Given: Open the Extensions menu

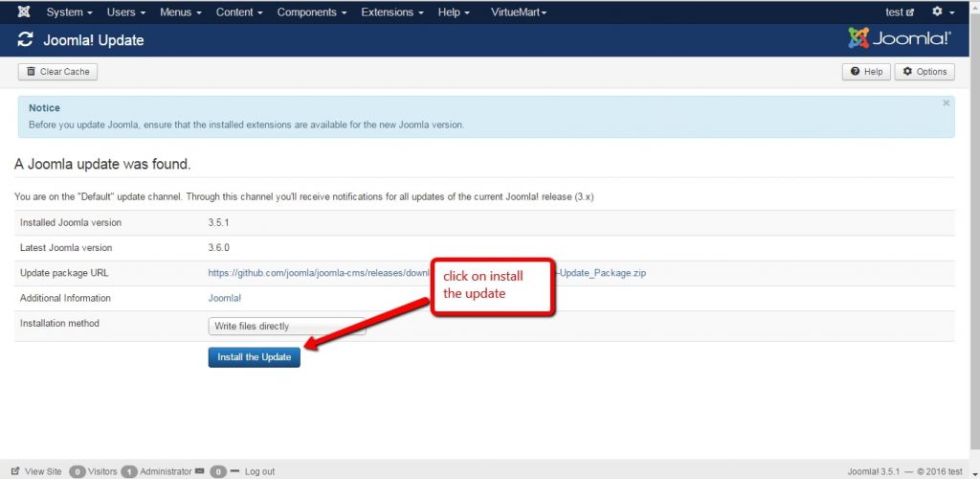Looking at the screenshot, I should pos(392,11).
